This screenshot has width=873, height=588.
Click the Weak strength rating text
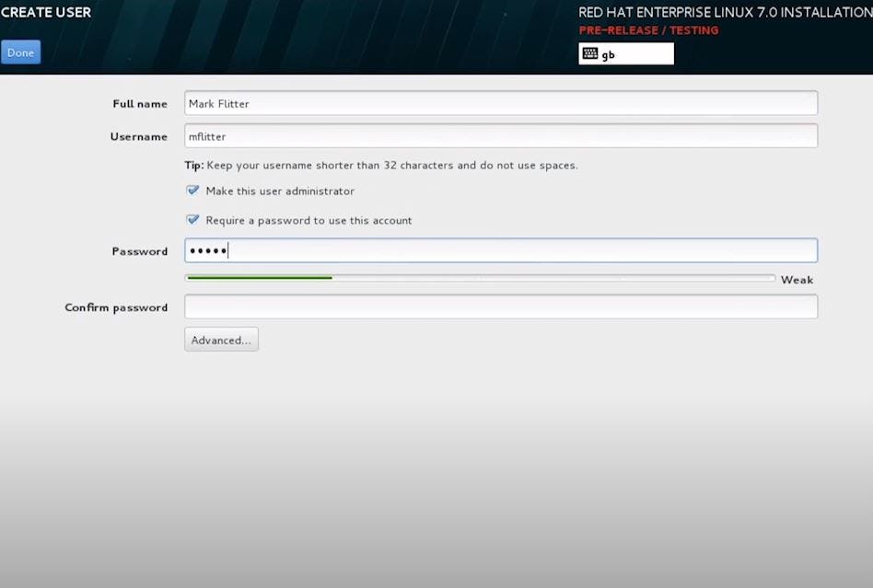pos(797,279)
